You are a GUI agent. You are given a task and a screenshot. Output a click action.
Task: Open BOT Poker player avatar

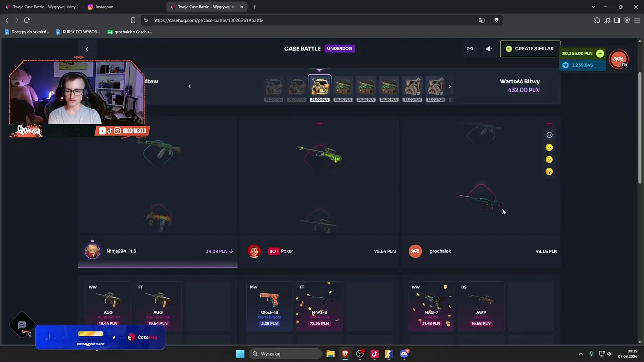coord(254,251)
